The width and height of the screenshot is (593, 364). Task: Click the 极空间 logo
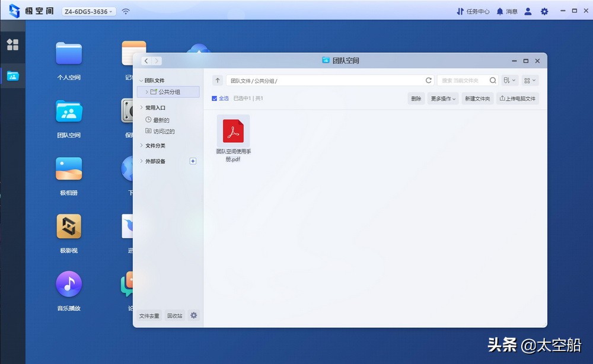pyautogui.click(x=31, y=11)
